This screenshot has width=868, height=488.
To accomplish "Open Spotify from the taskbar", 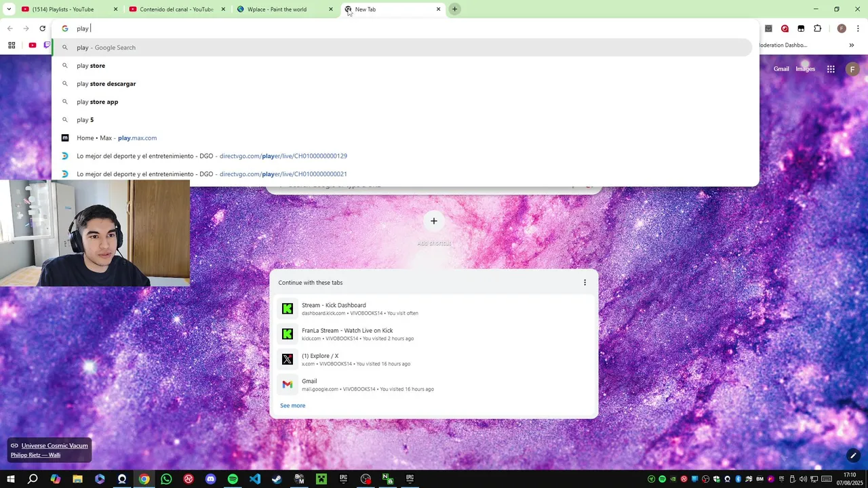I will (233, 479).
